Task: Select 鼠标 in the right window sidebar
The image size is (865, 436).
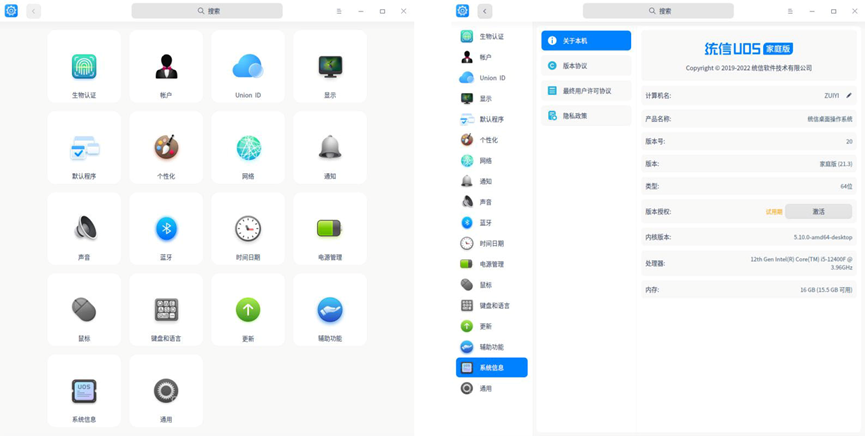Action: 492,285
